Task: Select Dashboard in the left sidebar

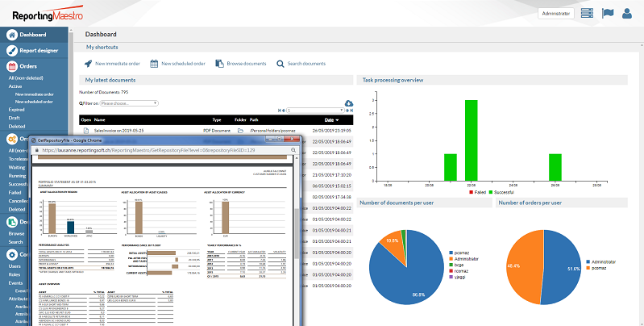Action: [x=32, y=35]
